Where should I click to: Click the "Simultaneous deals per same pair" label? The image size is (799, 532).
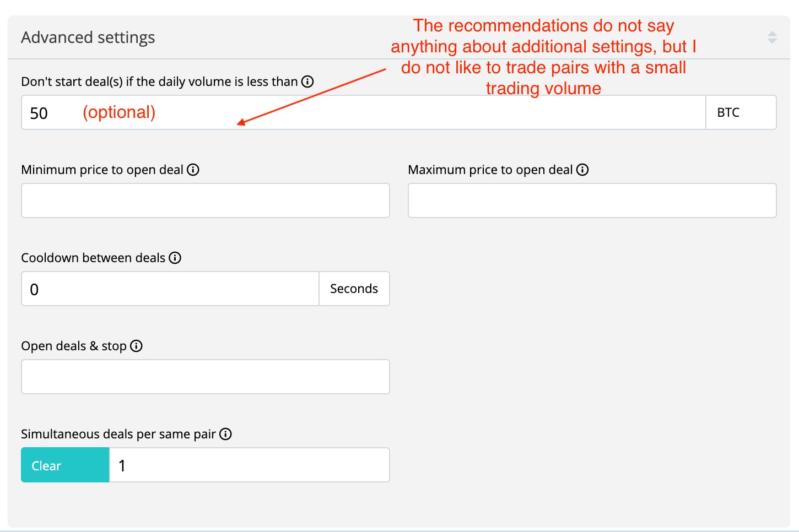coord(118,434)
